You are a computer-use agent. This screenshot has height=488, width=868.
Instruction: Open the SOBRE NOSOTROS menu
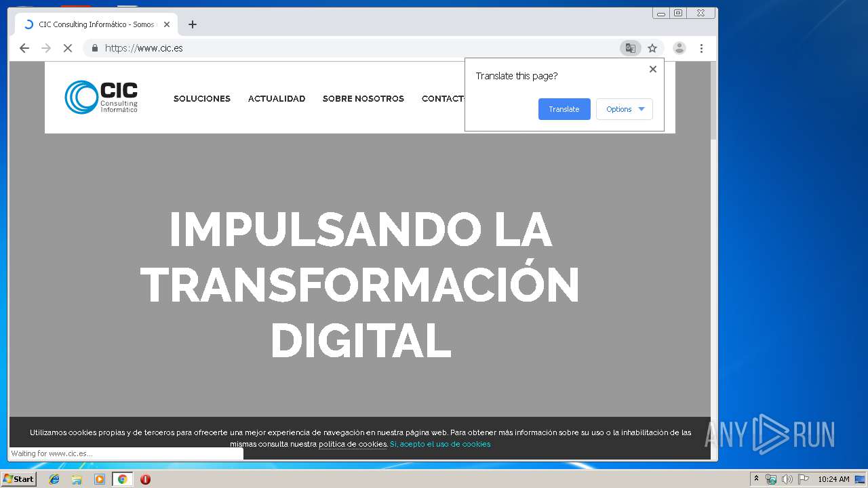[363, 99]
